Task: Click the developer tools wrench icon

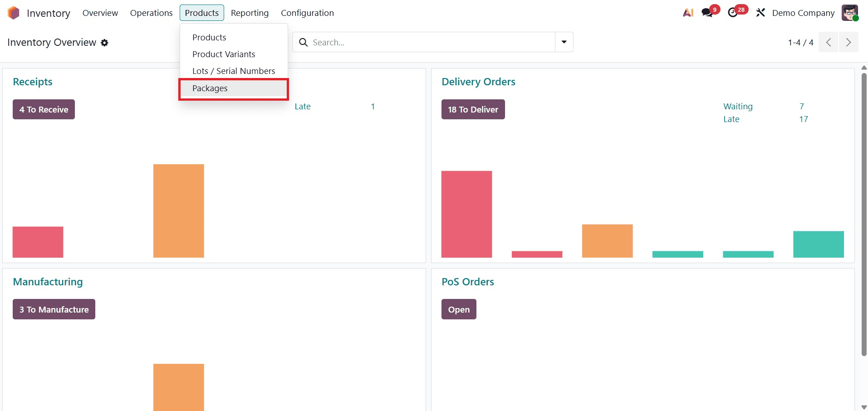Action: pyautogui.click(x=760, y=13)
